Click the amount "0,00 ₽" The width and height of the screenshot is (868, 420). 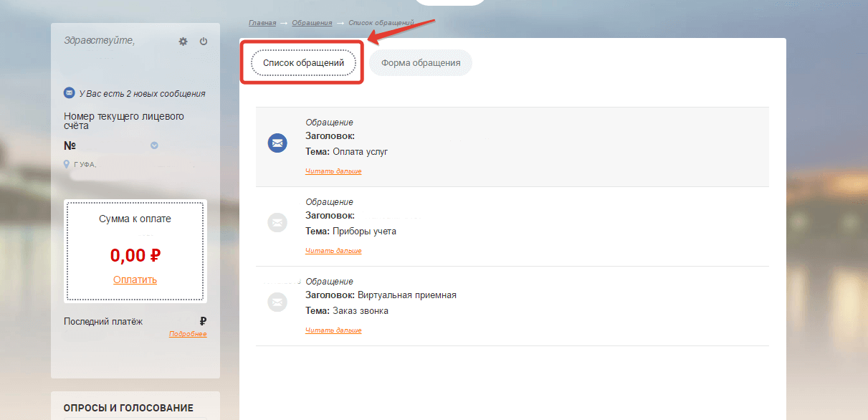[x=135, y=254]
